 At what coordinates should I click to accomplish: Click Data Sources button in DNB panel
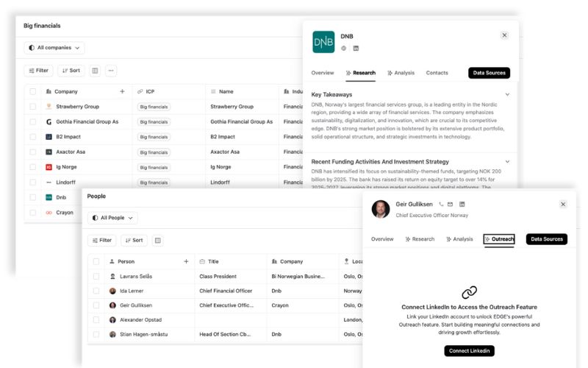coord(489,73)
